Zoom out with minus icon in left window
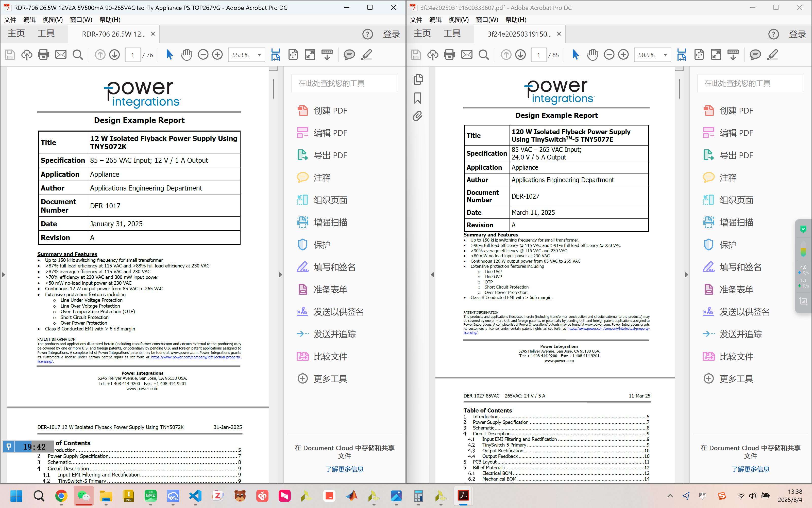Image resolution: width=812 pixels, height=508 pixels. [203, 54]
